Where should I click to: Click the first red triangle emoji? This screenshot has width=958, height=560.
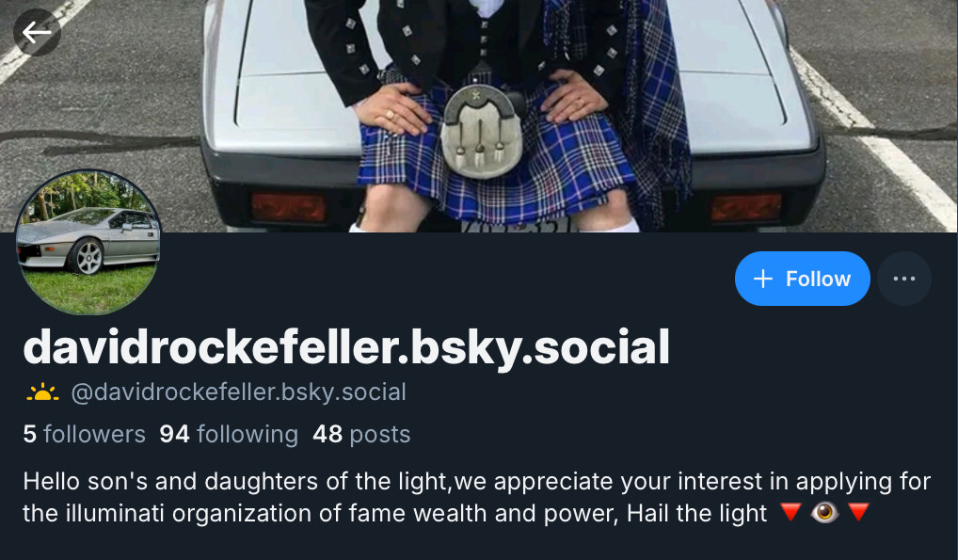click(790, 512)
